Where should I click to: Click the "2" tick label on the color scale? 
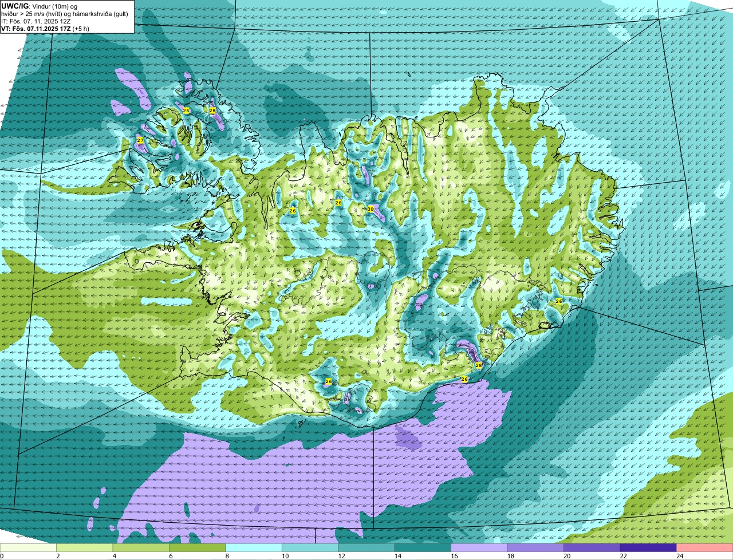click(x=57, y=556)
